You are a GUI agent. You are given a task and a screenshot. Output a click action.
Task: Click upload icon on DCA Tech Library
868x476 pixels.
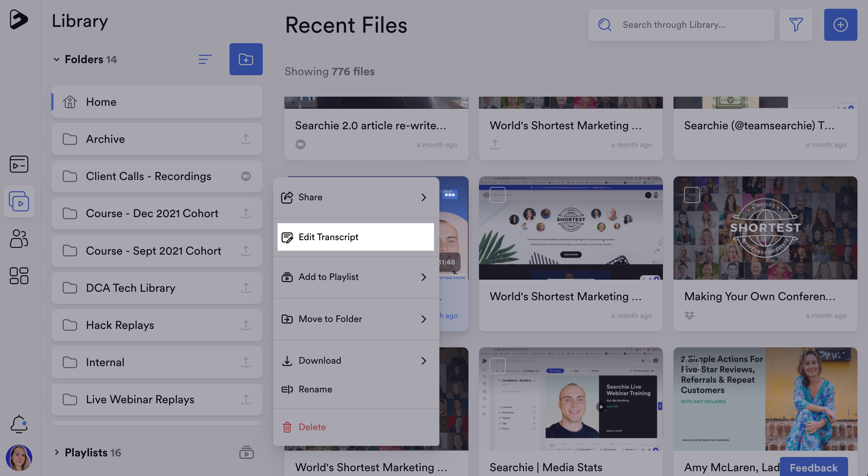click(x=246, y=288)
